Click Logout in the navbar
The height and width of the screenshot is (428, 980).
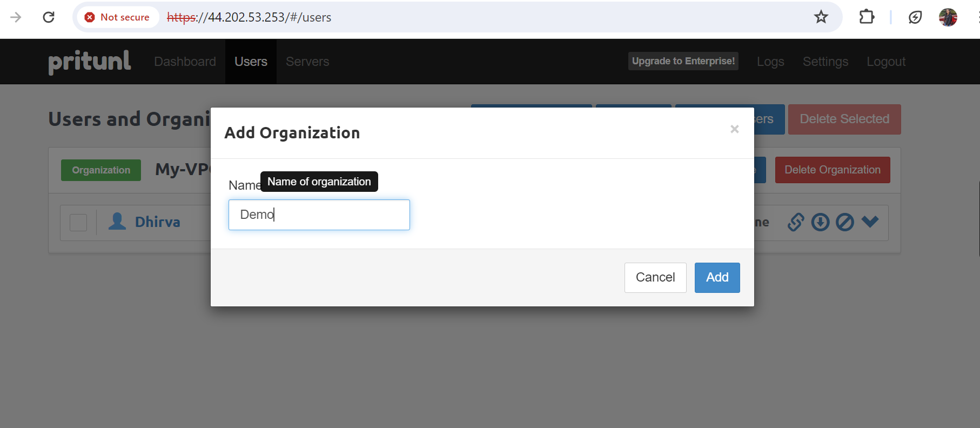pos(886,62)
